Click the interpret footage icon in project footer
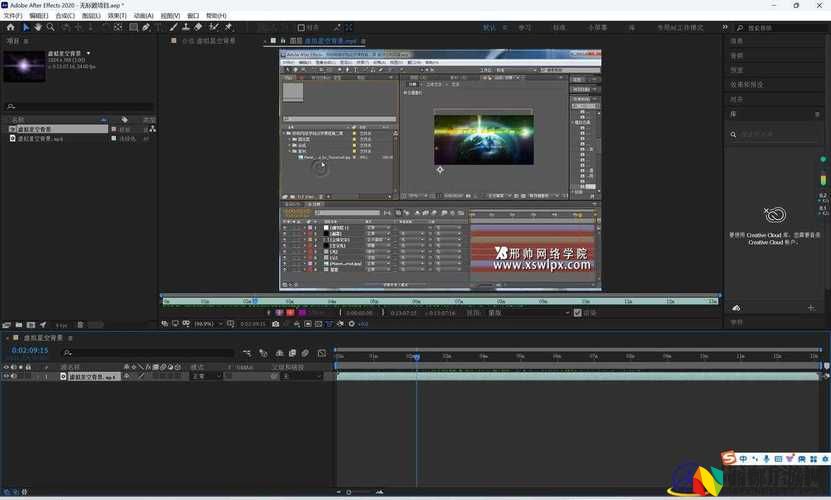The image size is (831, 500). pos(6,325)
